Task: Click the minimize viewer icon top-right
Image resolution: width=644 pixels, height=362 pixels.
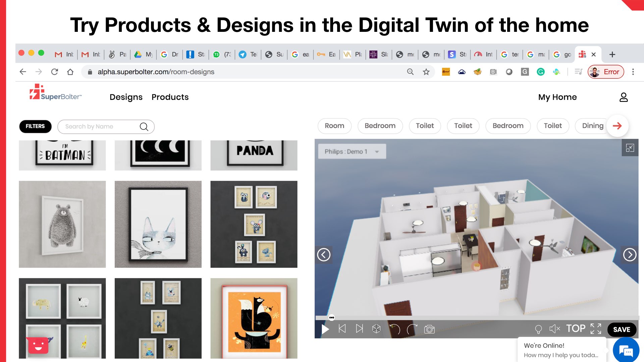Action: click(630, 148)
